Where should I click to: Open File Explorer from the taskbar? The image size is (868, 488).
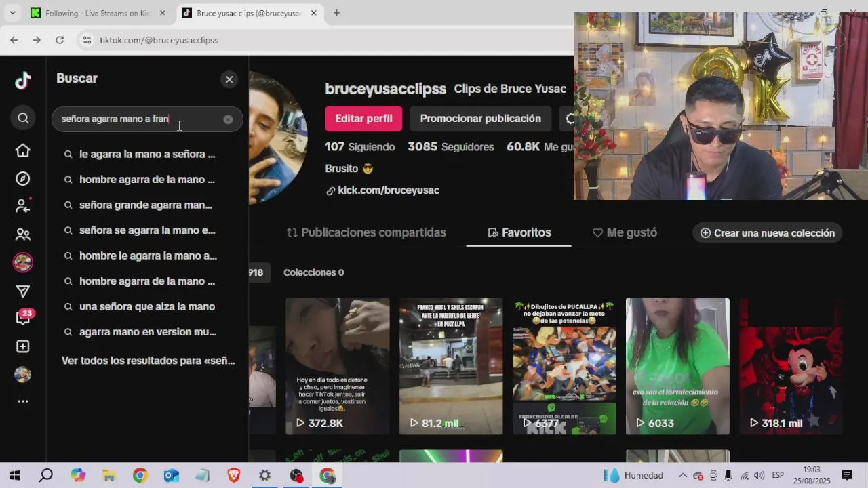pos(109,476)
